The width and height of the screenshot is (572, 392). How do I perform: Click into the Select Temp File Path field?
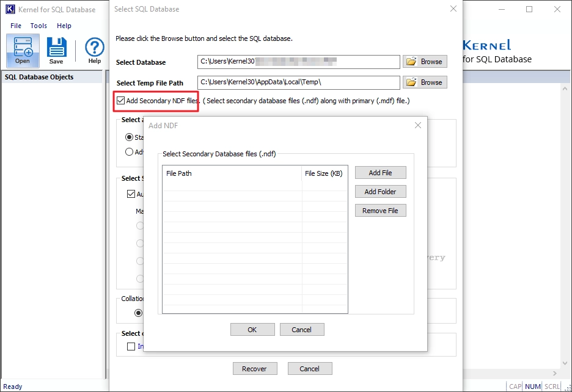[298, 82]
